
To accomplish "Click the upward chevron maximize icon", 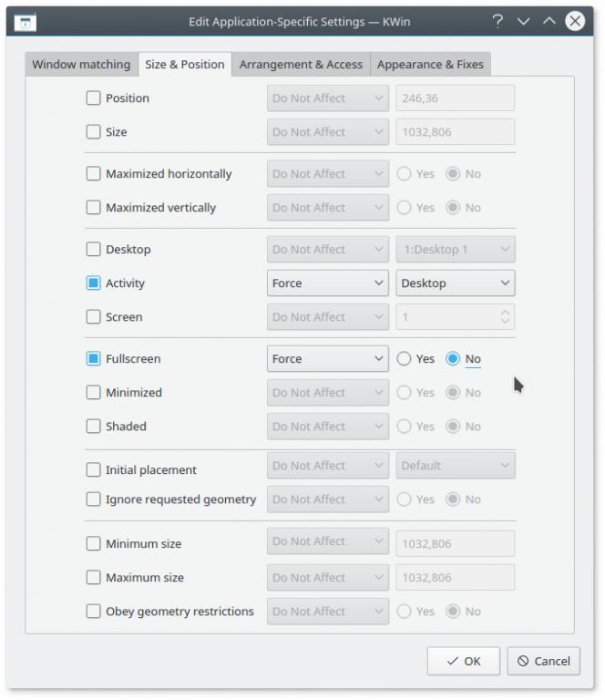I will coord(549,21).
